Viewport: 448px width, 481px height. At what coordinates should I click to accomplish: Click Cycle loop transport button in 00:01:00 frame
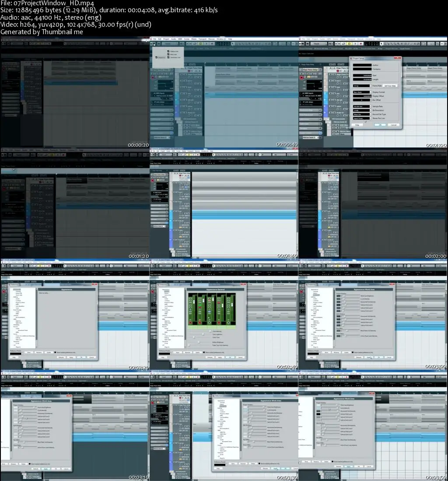[343, 44]
